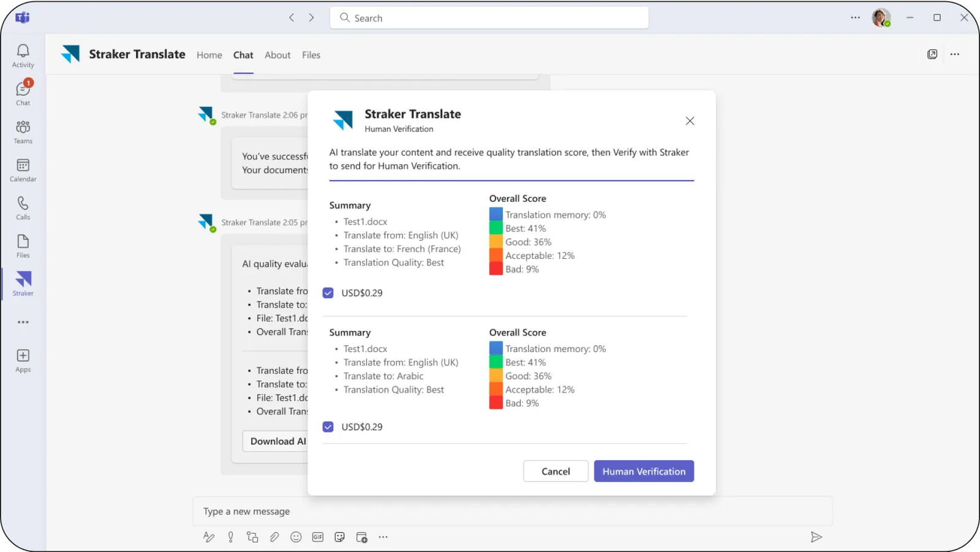Click the Microsoft Teams logo icon
980x552 pixels.
[23, 18]
